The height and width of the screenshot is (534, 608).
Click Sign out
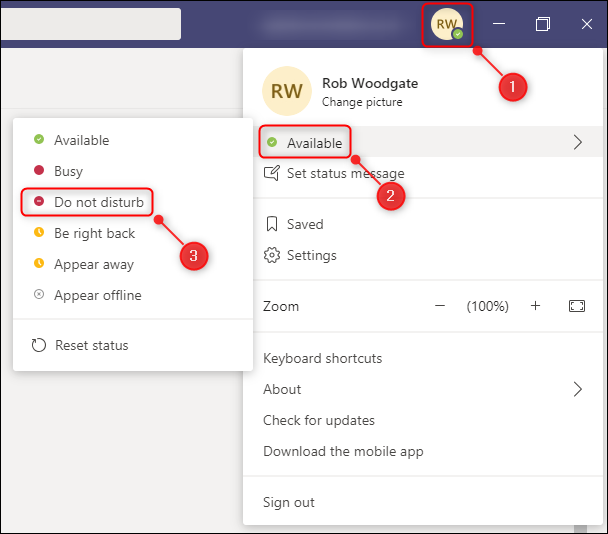[x=289, y=502]
